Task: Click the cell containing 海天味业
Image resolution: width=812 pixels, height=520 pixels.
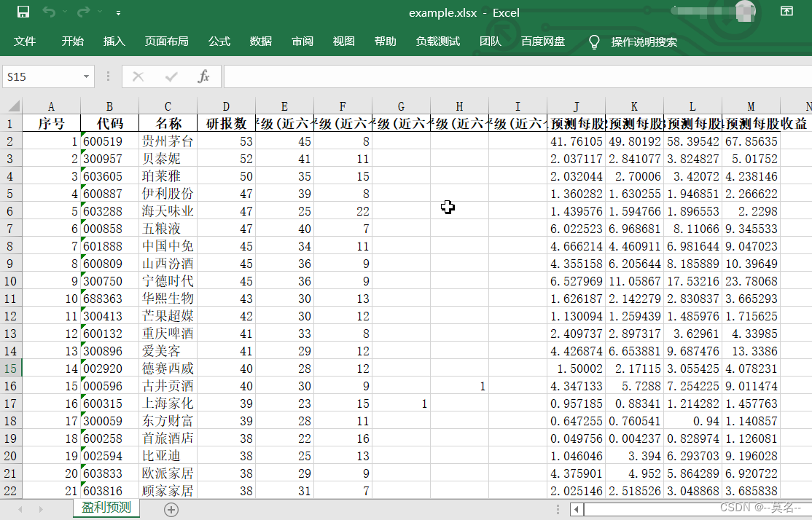Action: (168, 211)
